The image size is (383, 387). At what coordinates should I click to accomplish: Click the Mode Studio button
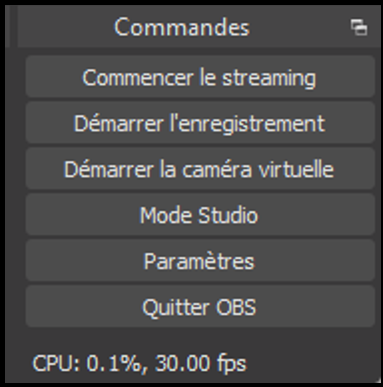200,214
